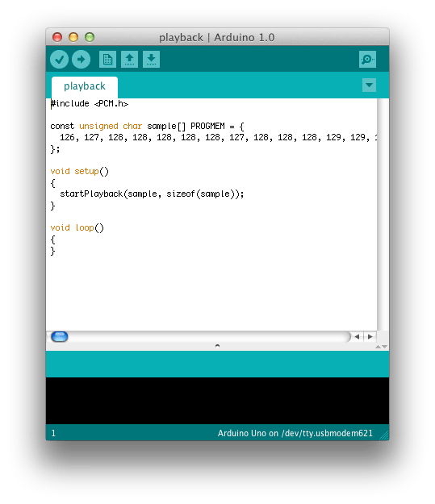Click the #include <PCM.h> line

click(90, 104)
